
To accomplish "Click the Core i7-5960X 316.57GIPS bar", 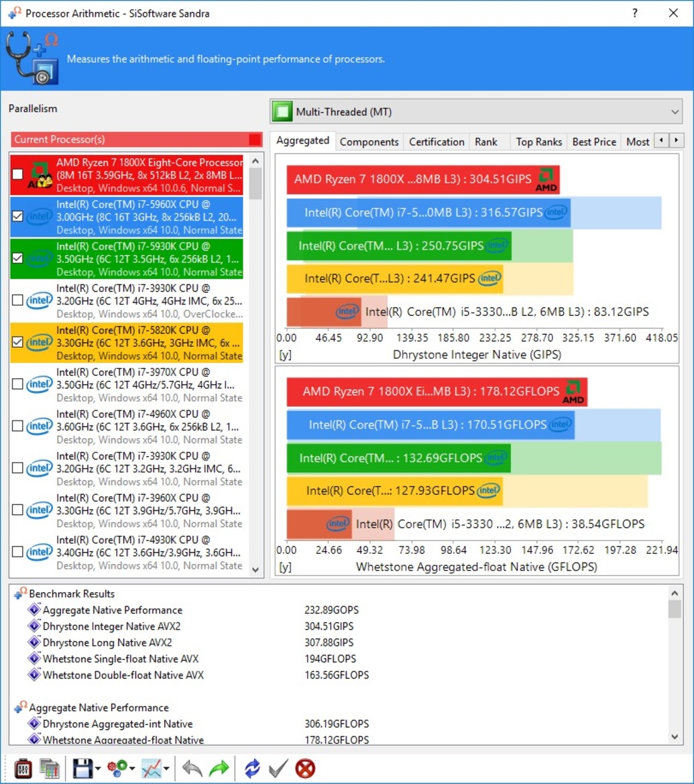I will (428, 213).
